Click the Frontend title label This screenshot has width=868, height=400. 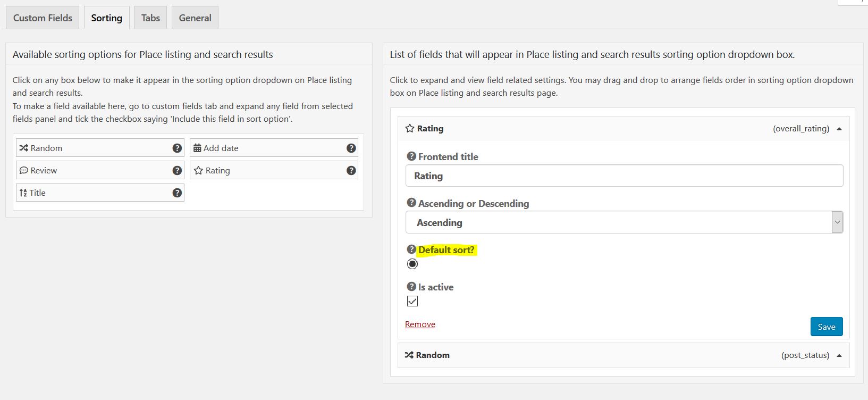[x=448, y=156]
